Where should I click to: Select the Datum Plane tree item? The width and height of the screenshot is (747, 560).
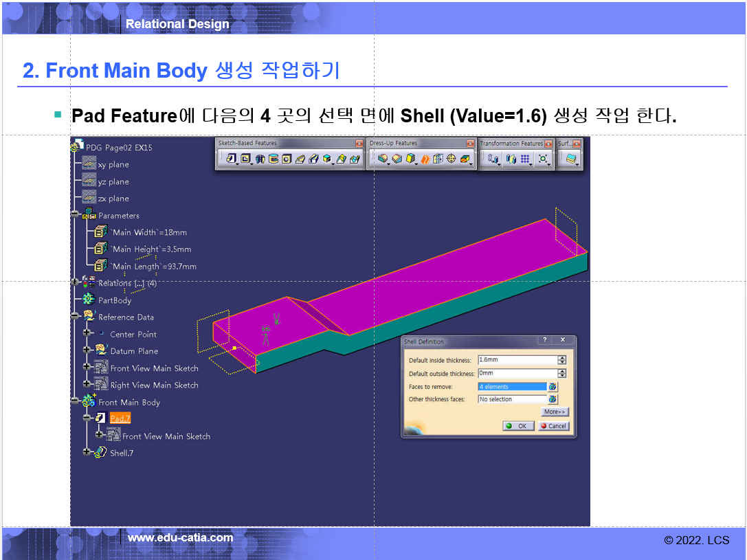tap(133, 351)
